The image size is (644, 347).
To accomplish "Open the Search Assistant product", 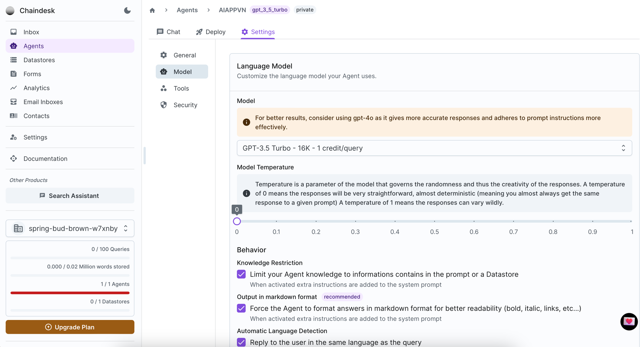I will [70, 196].
